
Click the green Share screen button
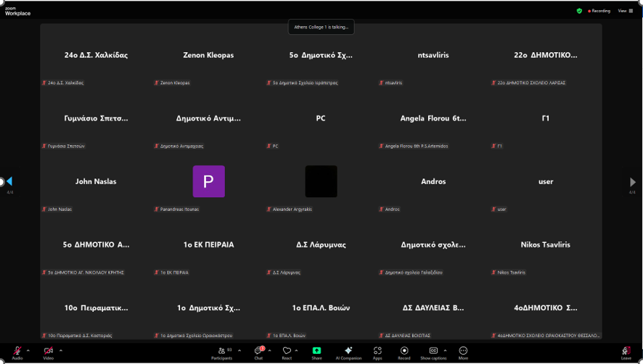316,352
